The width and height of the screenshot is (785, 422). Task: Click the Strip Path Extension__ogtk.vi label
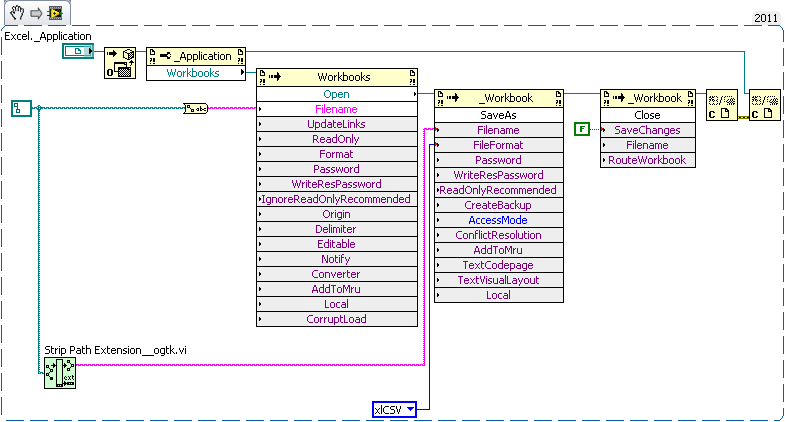115,350
